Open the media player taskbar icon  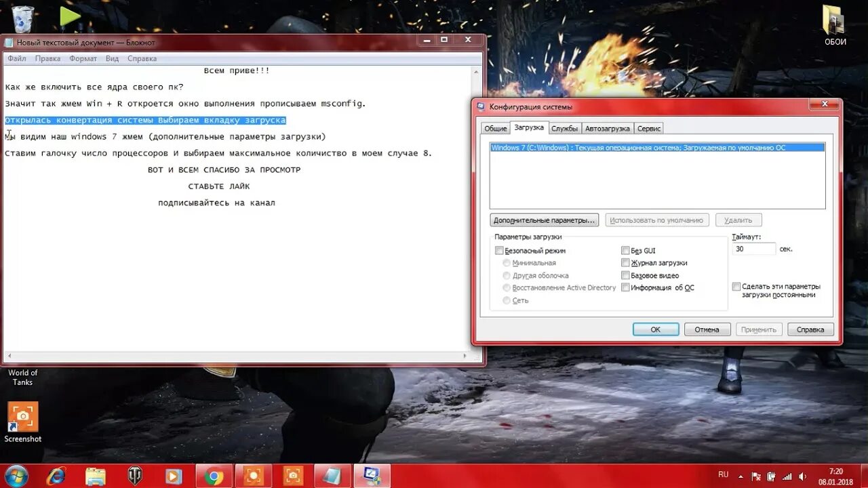pyautogui.click(x=174, y=476)
